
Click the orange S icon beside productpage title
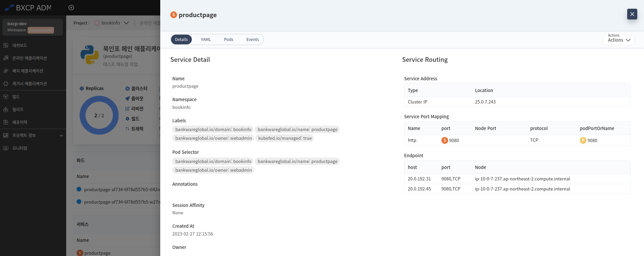point(174,15)
